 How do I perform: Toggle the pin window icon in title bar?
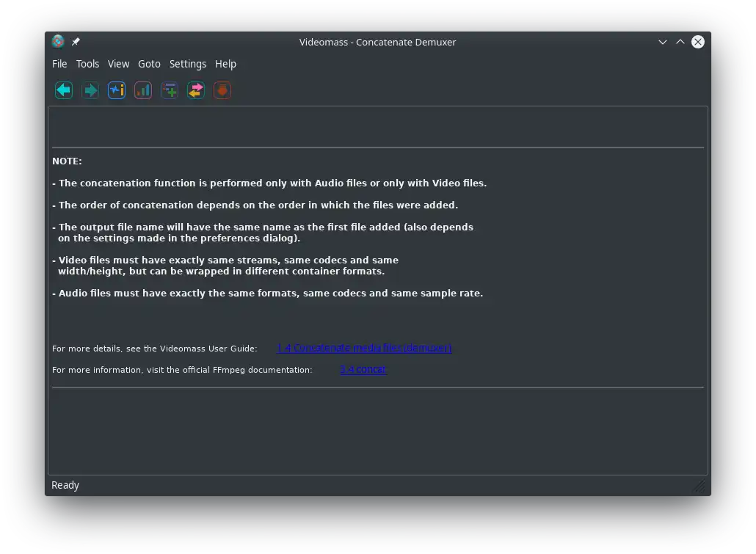click(76, 42)
